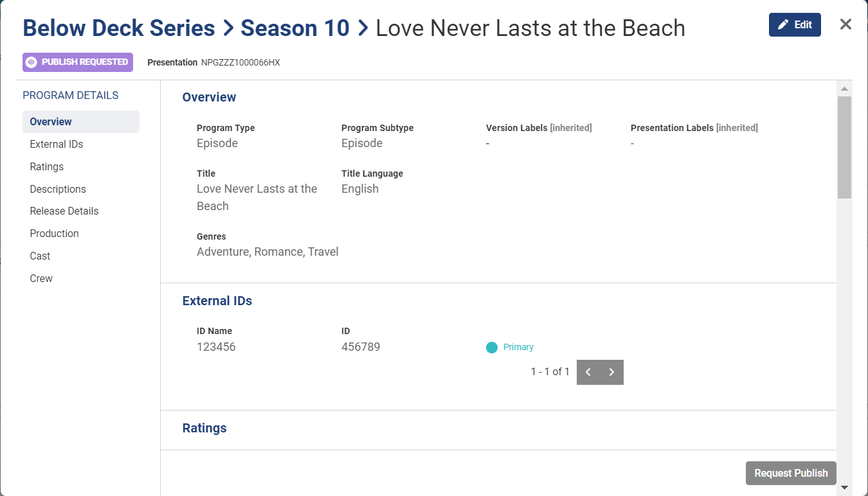View the Crew section
The width and height of the screenshot is (868, 496).
point(41,279)
